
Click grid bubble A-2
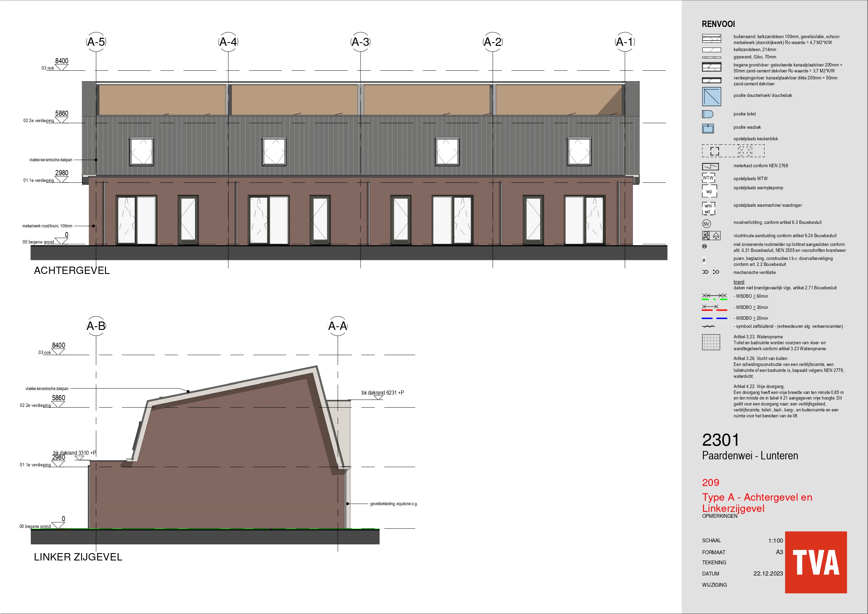[493, 42]
